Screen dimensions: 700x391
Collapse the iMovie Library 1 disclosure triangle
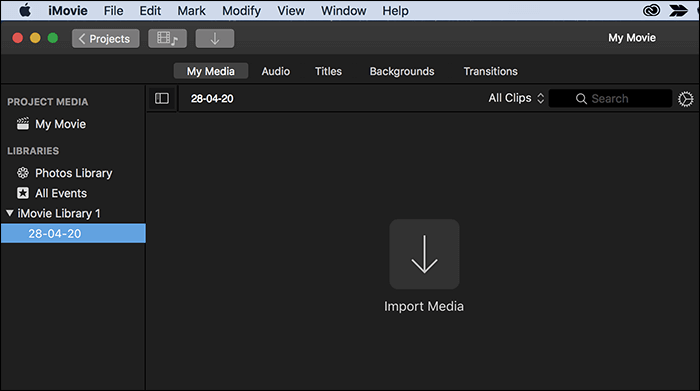(9, 213)
